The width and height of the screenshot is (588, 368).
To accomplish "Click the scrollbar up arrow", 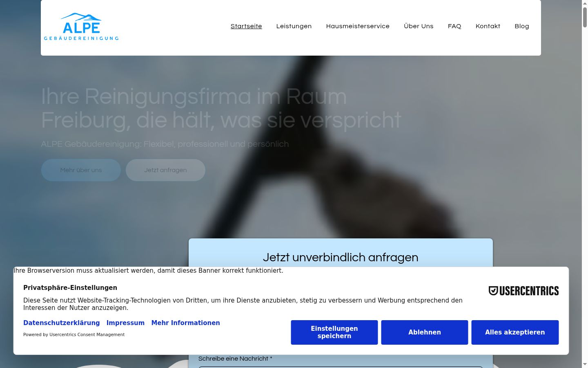I will [585, 3].
